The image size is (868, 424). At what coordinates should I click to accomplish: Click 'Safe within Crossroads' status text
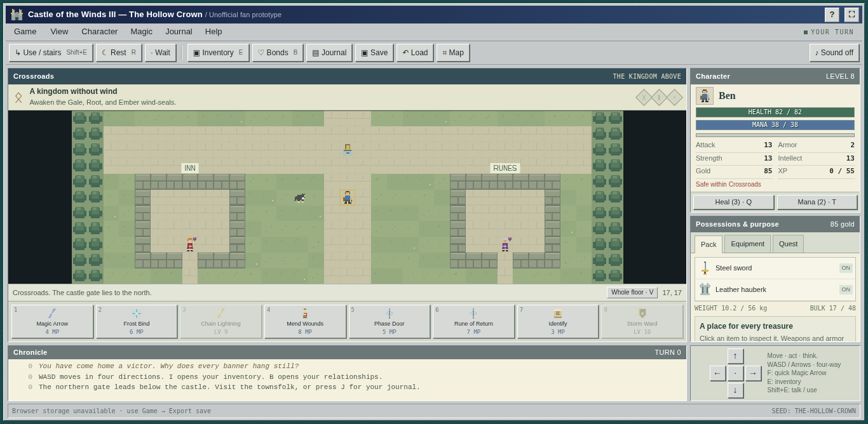728,185
